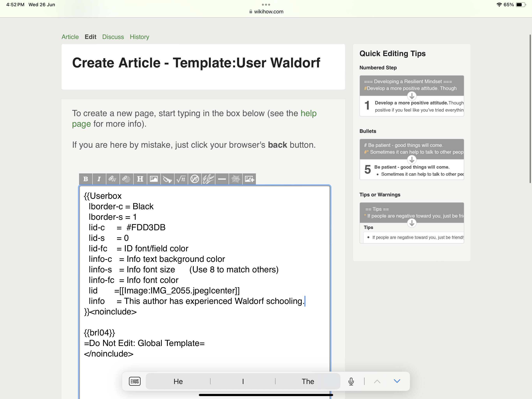Click 'Create Article - Template:User Waldorf' title
Screen dimensions: 532x399
pyautogui.click(x=196, y=63)
